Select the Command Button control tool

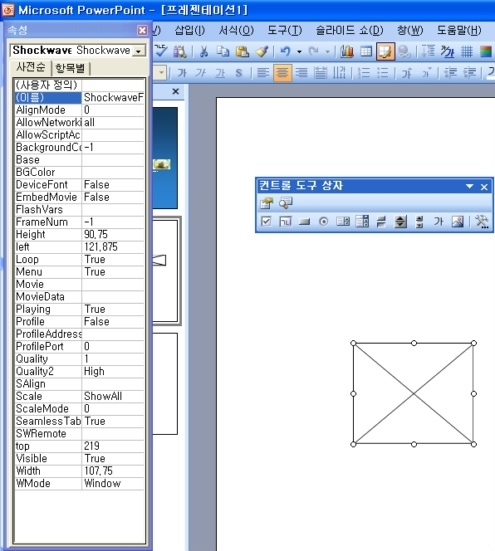pyautogui.click(x=304, y=221)
